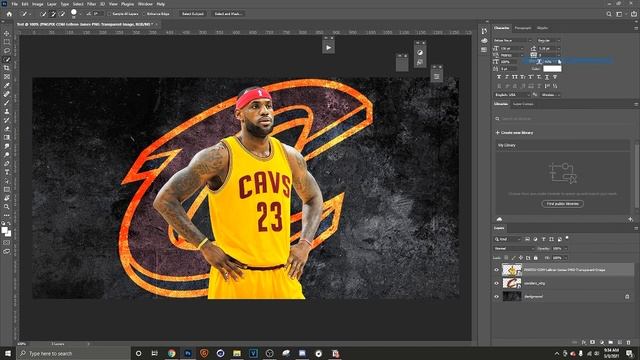640x360 pixels.
Task: Choose New Selection mode icon
Action: click(43, 14)
